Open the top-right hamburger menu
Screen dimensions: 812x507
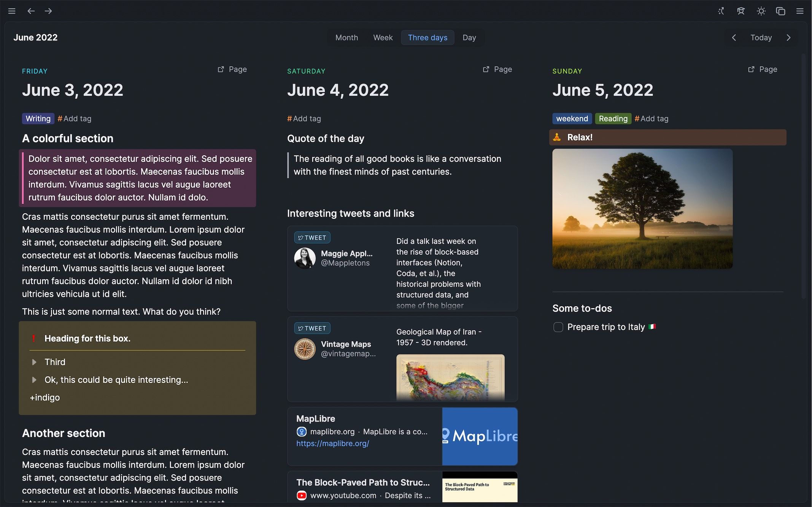click(800, 11)
